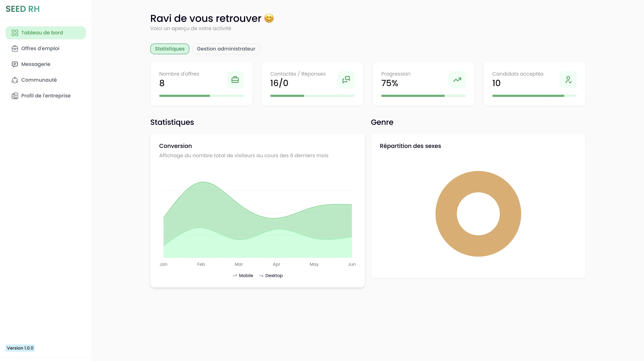The width and height of the screenshot is (644, 361).
Task: Click the user-check icon in Candidats acceptés card
Action: coord(568,80)
